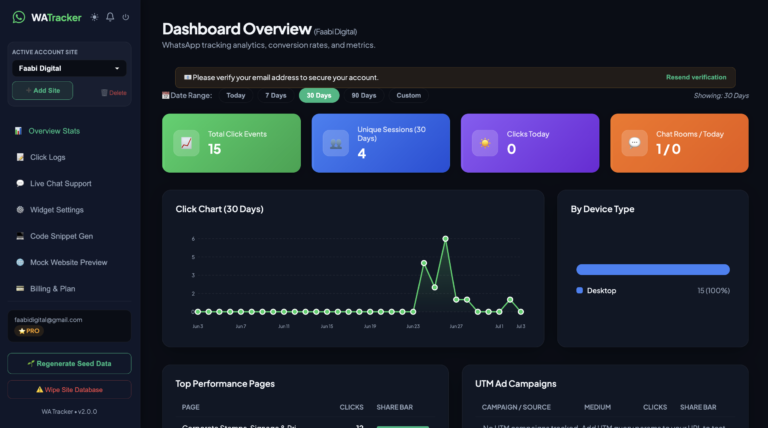Image resolution: width=768 pixels, height=428 pixels.
Task: Open the Faabi Digital account site dropdown
Action: tap(69, 68)
